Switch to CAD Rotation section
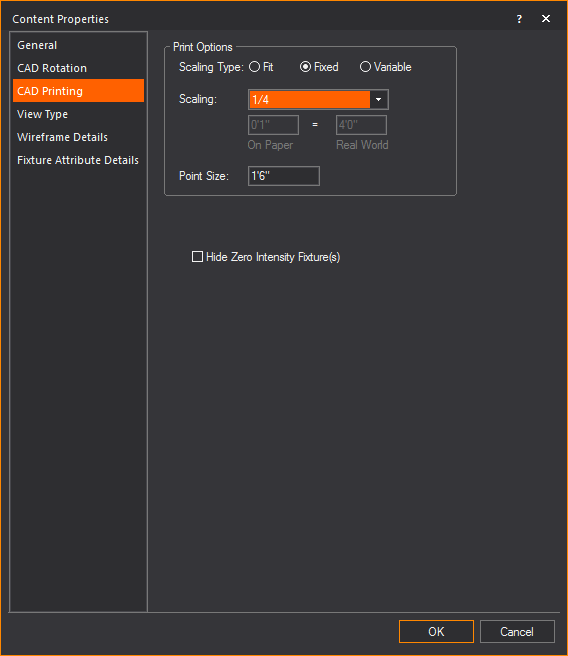Image resolution: width=568 pixels, height=656 pixels. (78, 68)
